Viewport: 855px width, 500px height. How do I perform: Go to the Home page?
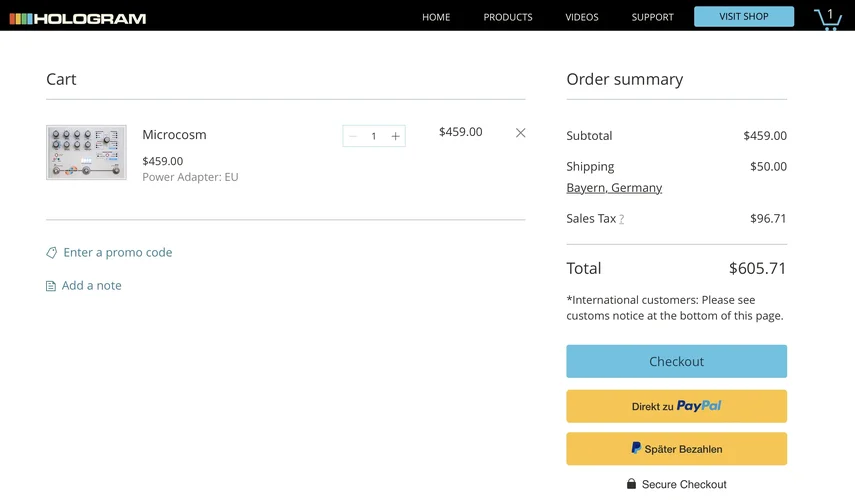pyautogui.click(x=436, y=17)
